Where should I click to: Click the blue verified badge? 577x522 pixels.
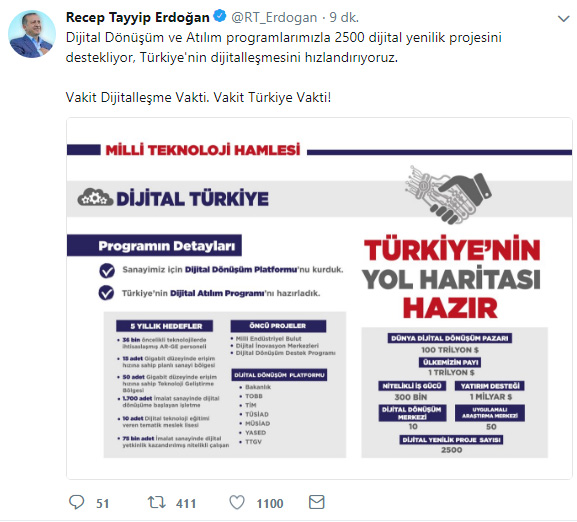click(220, 16)
